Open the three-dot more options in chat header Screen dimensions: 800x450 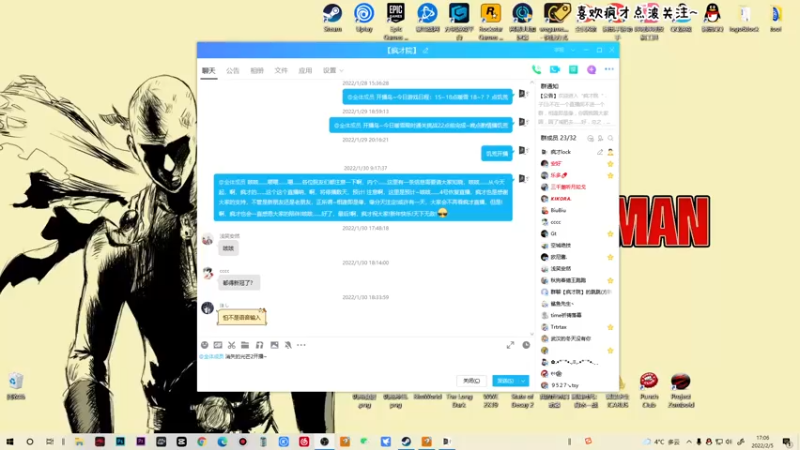click(609, 69)
